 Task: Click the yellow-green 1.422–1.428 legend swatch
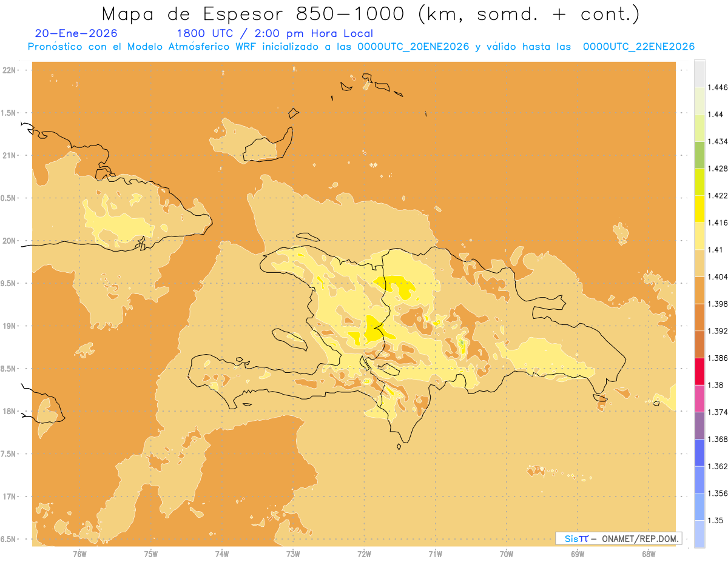click(x=699, y=182)
